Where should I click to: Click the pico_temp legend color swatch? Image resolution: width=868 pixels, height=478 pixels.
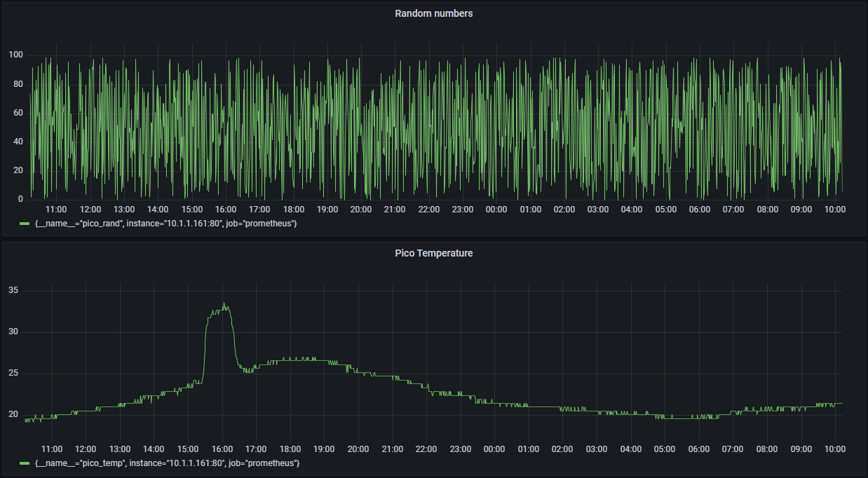(25, 463)
